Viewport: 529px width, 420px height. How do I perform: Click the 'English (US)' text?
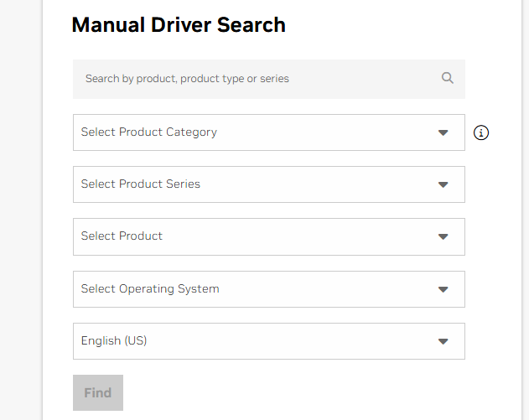click(114, 341)
